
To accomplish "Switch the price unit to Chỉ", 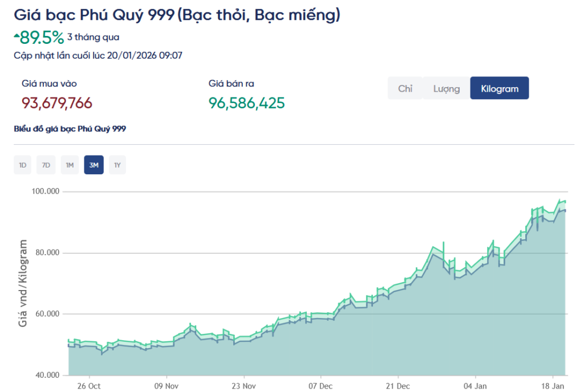I will pos(405,88).
